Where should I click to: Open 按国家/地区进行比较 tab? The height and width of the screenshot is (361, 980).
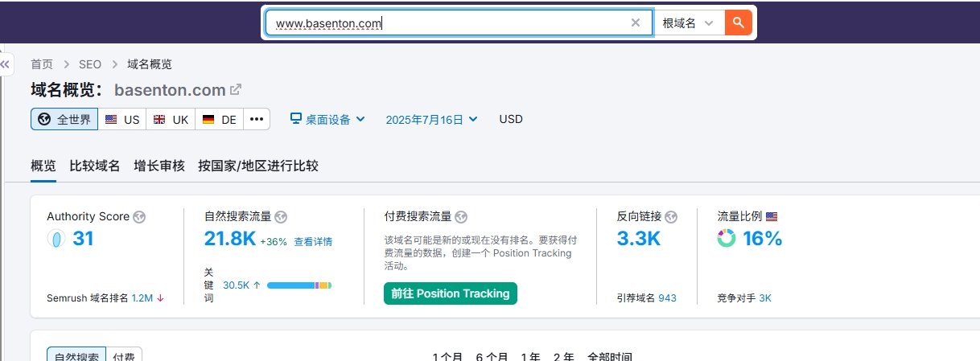pyautogui.click(x=258, y=166)
